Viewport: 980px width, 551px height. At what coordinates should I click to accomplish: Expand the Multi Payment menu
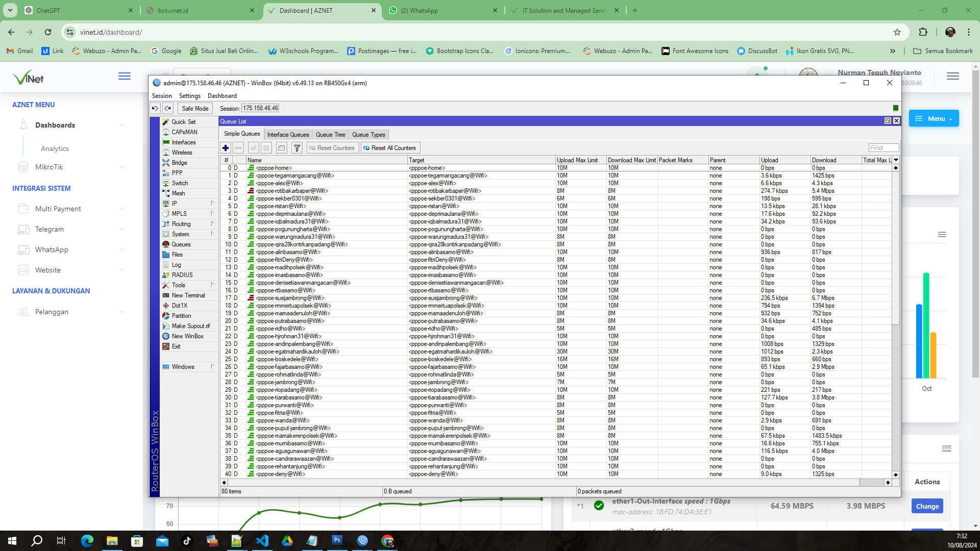point(70,209)
